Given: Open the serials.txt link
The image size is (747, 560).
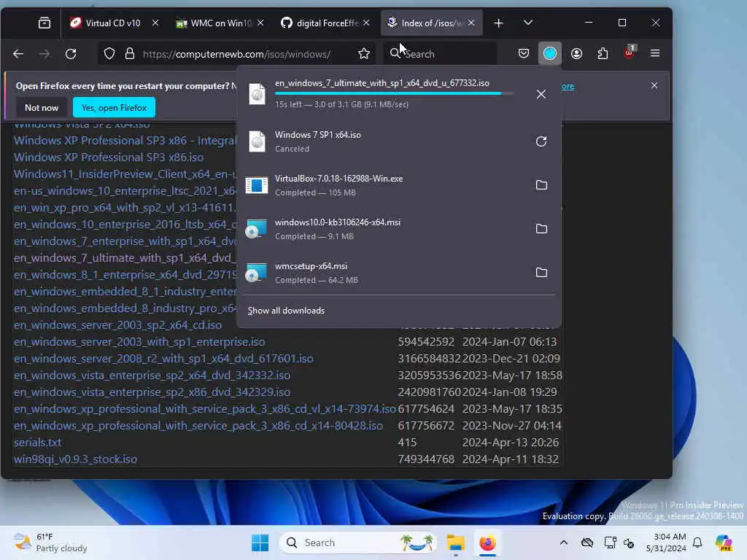Looking at the screenshot, I should click(x=38, y=443).
